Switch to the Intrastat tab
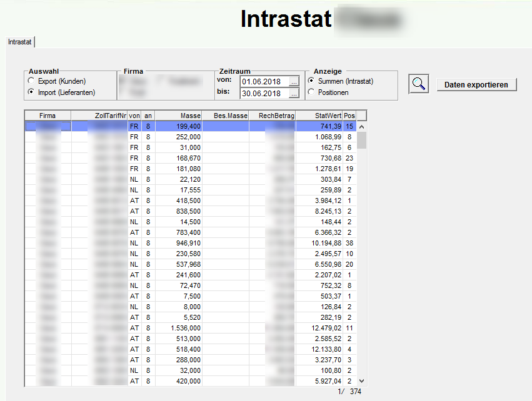The image size is (532, 401). (19, 42)
